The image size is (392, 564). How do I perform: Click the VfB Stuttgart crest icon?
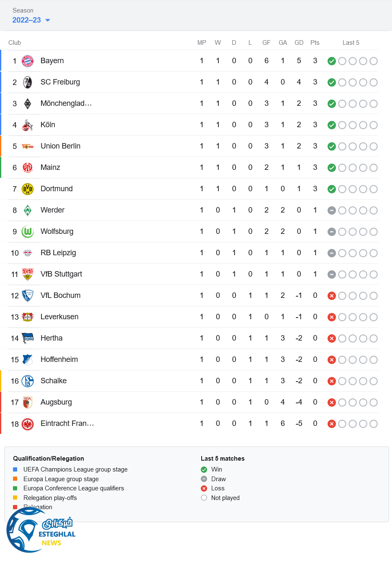click(x=28, y=274)
